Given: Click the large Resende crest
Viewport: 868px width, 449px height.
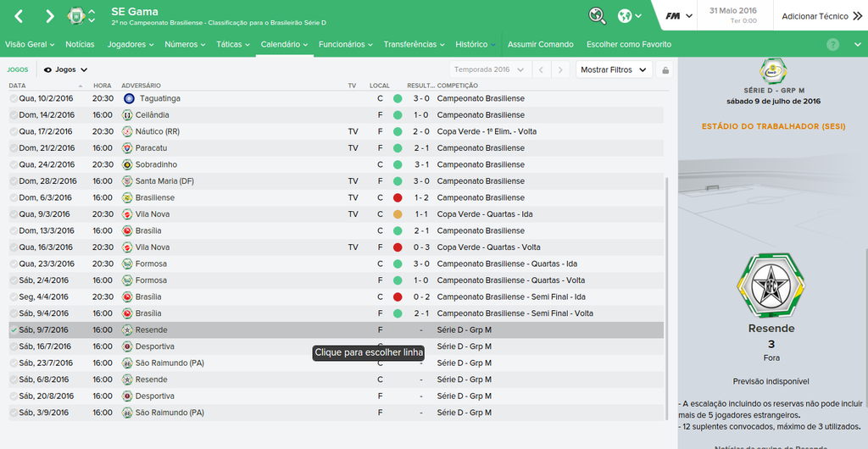Looking at the screenshot, I should pos(771,285).
